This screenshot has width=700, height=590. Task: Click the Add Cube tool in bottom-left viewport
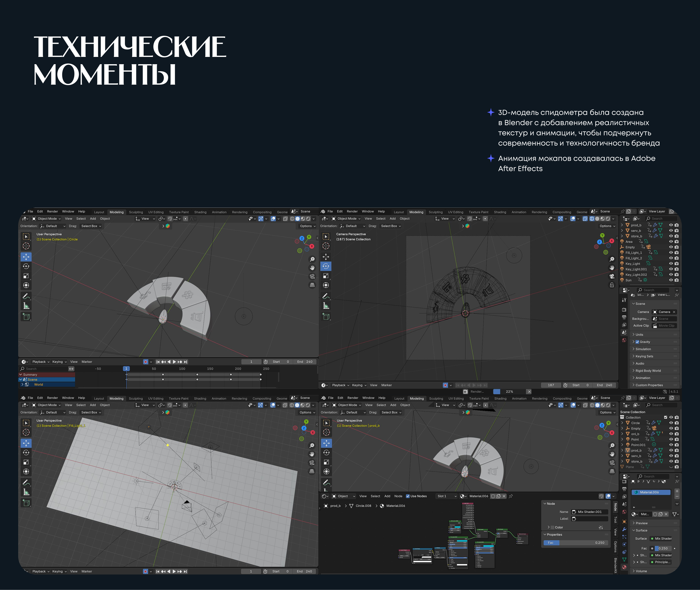pyautogui.click(x=26, y=503)
